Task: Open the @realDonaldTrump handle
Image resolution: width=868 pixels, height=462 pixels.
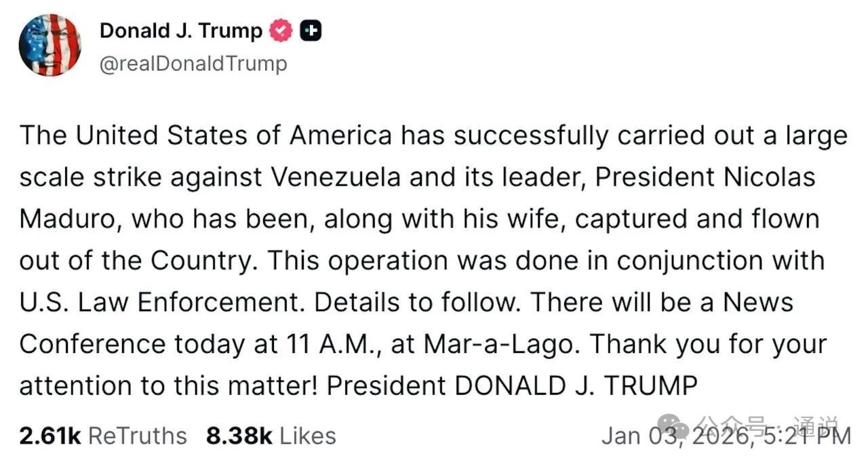Action: (x=193, y=64)
